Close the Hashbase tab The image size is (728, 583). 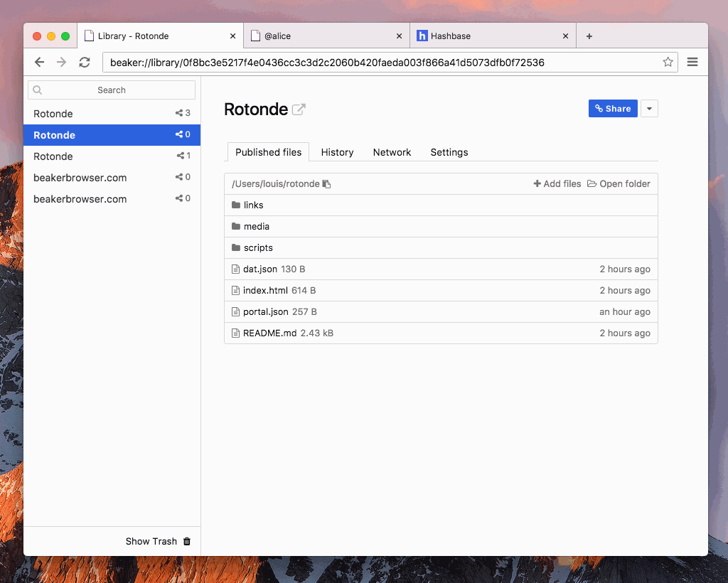[x=565, y=36]
